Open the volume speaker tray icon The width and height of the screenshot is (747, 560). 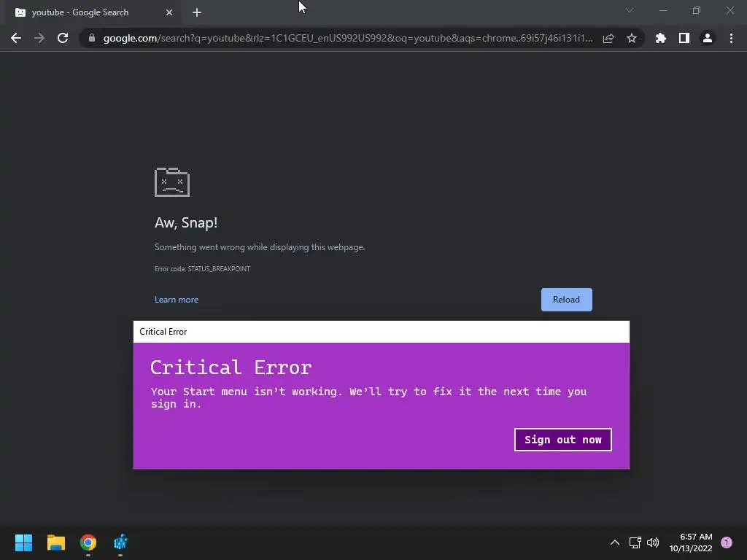pos(653,542)
